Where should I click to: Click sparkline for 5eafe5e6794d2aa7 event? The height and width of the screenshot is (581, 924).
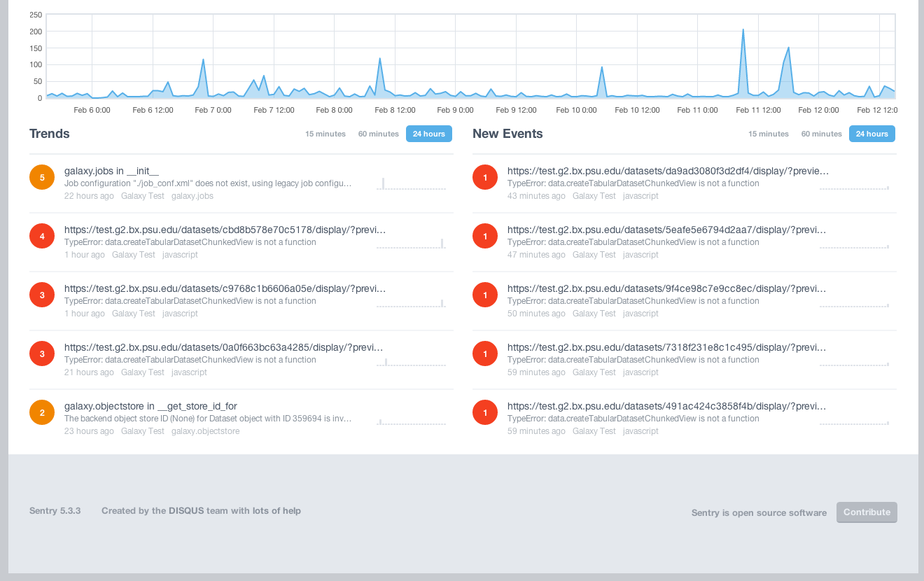pos(854,242)
